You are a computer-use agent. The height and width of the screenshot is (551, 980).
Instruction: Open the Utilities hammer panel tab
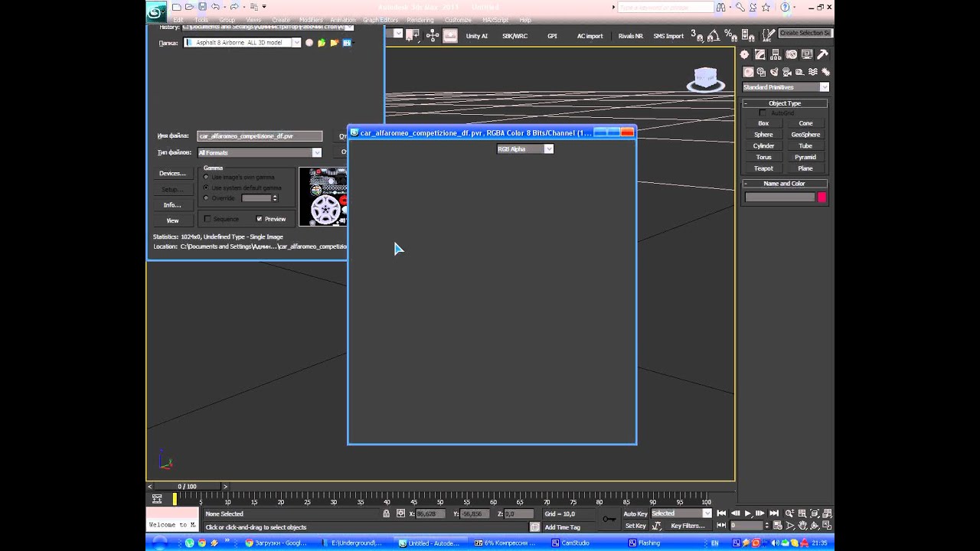[x=823, y=54]
